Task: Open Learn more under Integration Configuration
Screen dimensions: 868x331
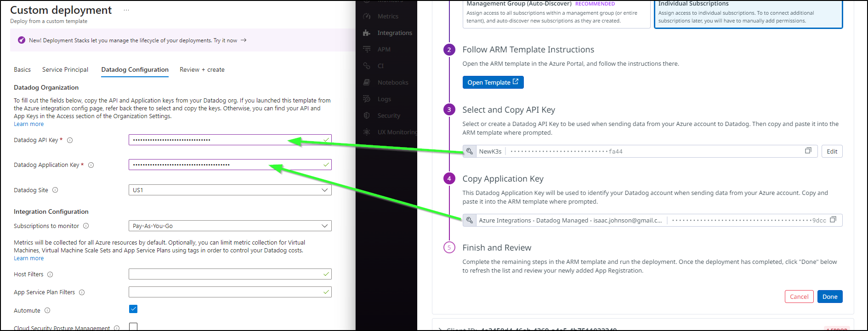Action: 29,258
